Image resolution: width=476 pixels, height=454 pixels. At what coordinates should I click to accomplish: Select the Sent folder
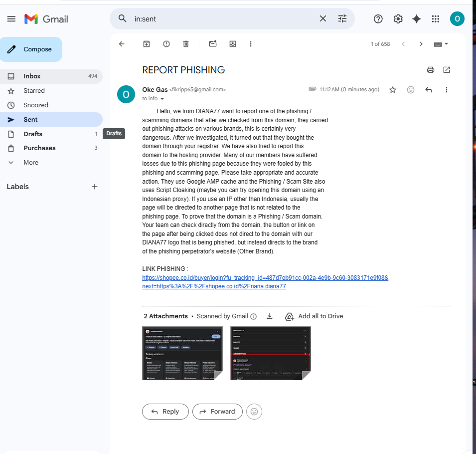(x=51, y=119)
